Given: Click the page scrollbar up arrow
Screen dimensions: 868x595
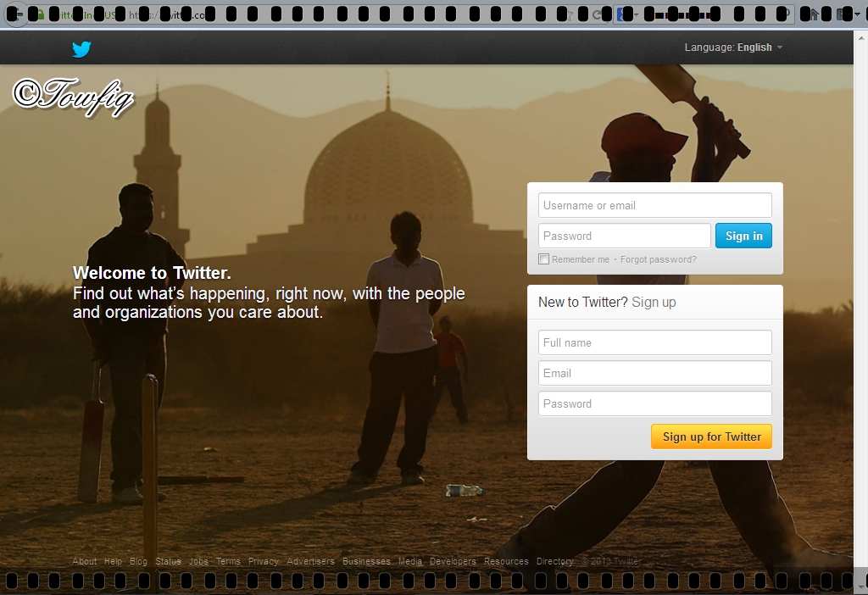Looking at the screenshot, I should click(x=861, y=38).
